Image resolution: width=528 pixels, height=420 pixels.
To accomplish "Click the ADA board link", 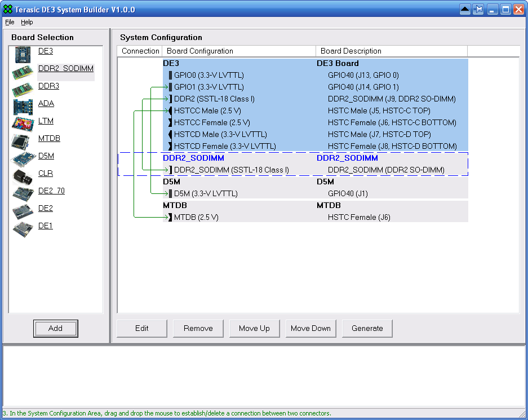I will 46,103.
